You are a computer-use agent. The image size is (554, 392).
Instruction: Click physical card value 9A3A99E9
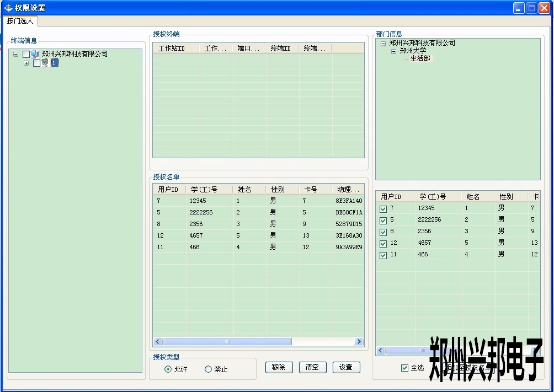(349, 247)
